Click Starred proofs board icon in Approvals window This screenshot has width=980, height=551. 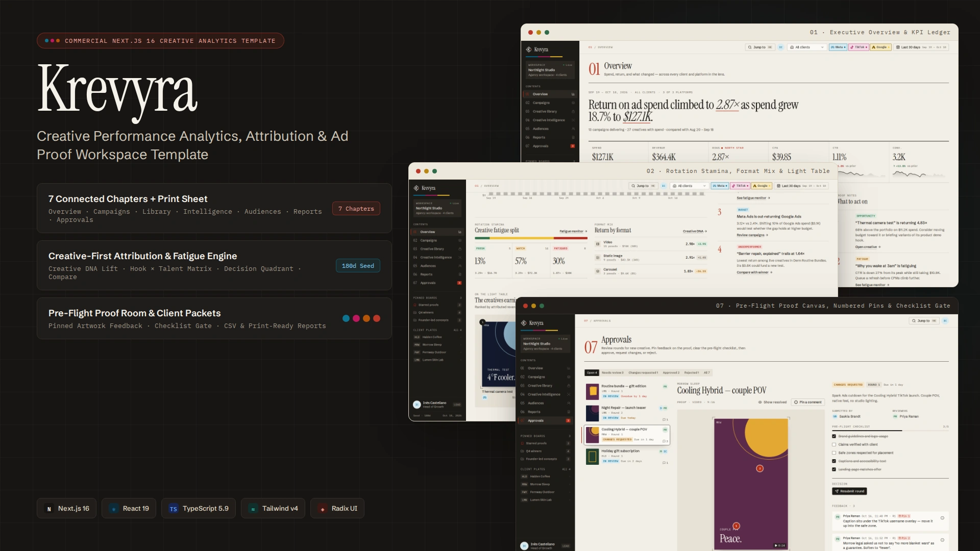coord(523,443)
